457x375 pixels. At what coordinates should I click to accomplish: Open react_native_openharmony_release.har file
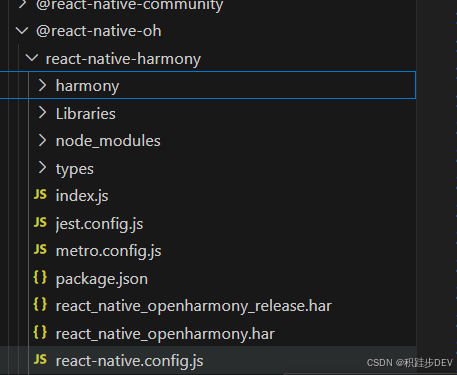[194, 306]
